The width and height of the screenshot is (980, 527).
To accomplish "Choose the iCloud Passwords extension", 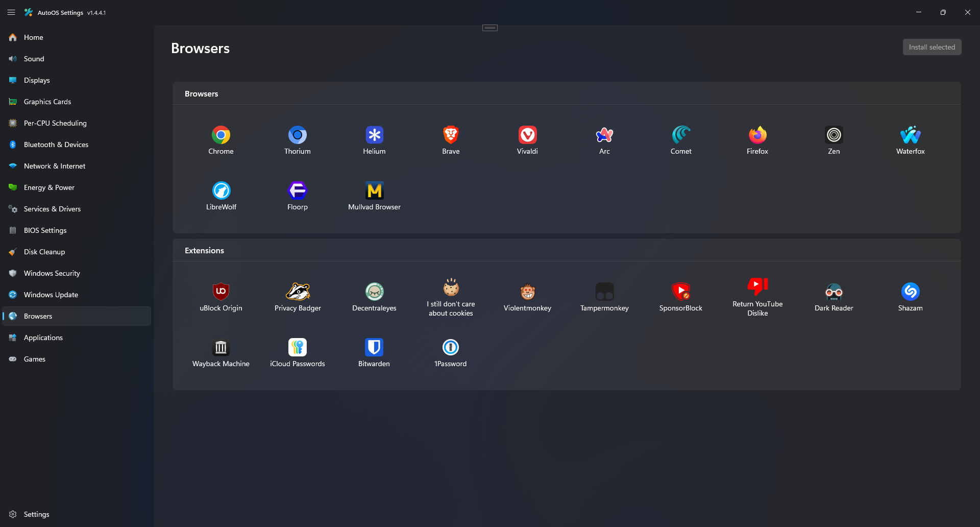I will pos(298,353).
